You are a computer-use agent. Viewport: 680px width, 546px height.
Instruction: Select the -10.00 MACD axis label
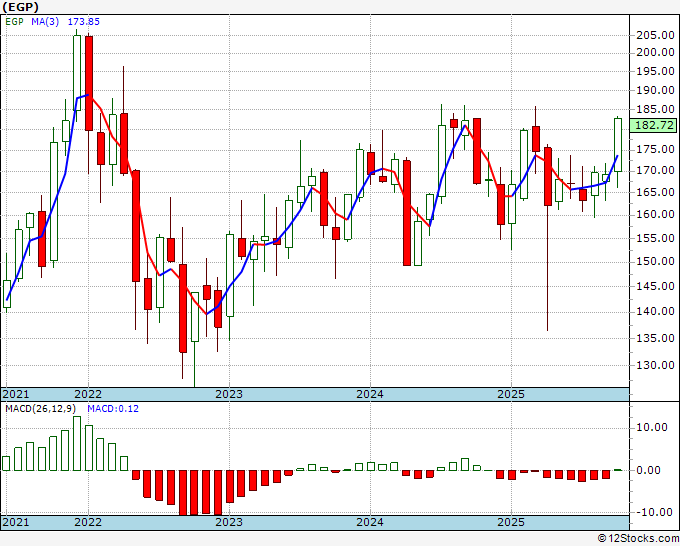click(x=653, y=512)
